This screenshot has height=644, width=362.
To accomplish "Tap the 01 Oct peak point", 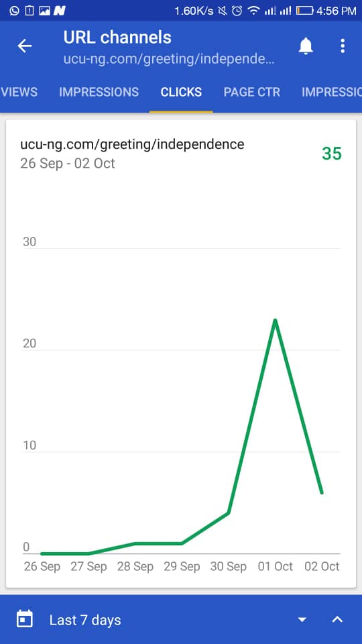I will [x=275, y=319].
